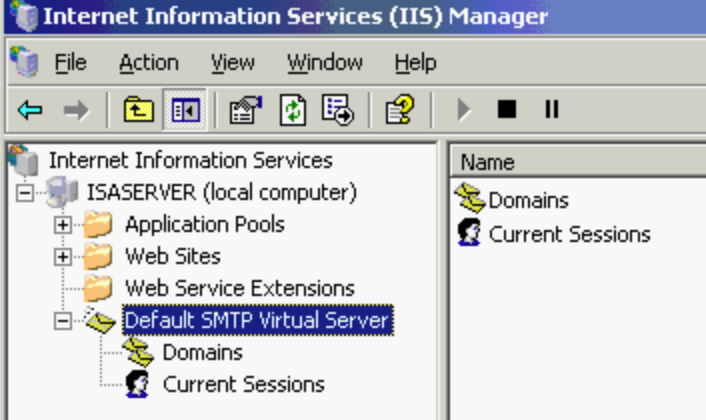Click the Internet Information Services root icon

[24, 160]
